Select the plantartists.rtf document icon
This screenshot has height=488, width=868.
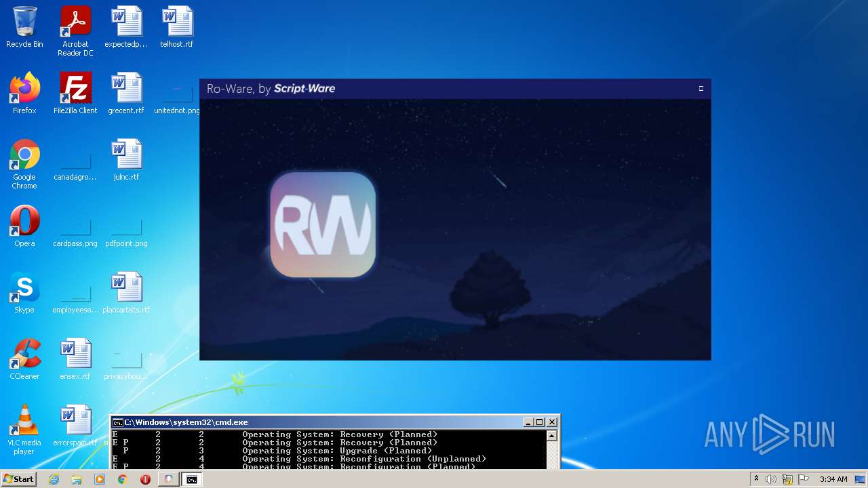[x=126, y=293]
